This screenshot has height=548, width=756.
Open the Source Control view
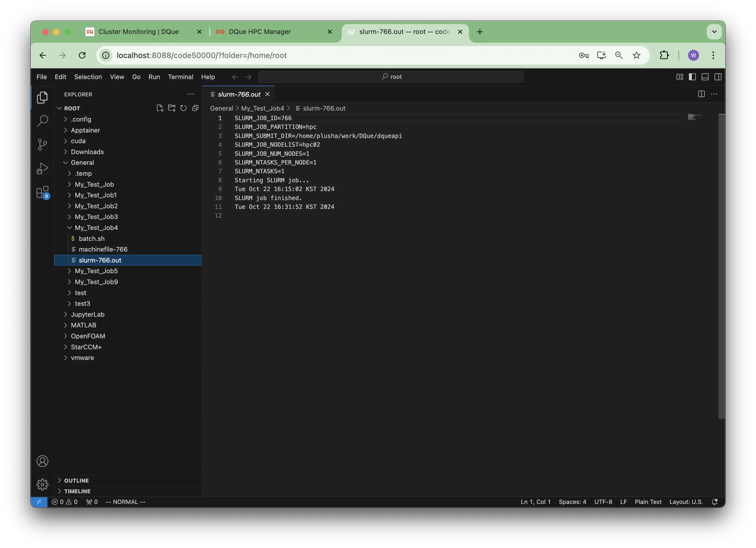(42, 144)
